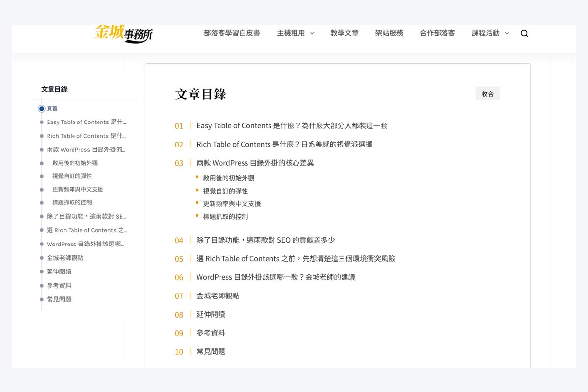Viewport: 588px width, 392px height.
Task: Select sidebar item 兩款 WordPress 目錄外掛的...
Action: point(86,149)
